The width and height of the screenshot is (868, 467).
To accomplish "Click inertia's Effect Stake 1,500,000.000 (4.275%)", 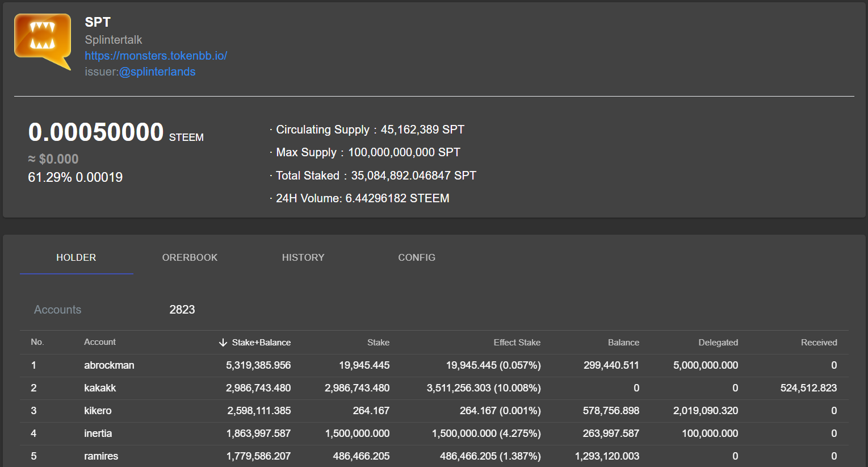I will click(487, 433).
